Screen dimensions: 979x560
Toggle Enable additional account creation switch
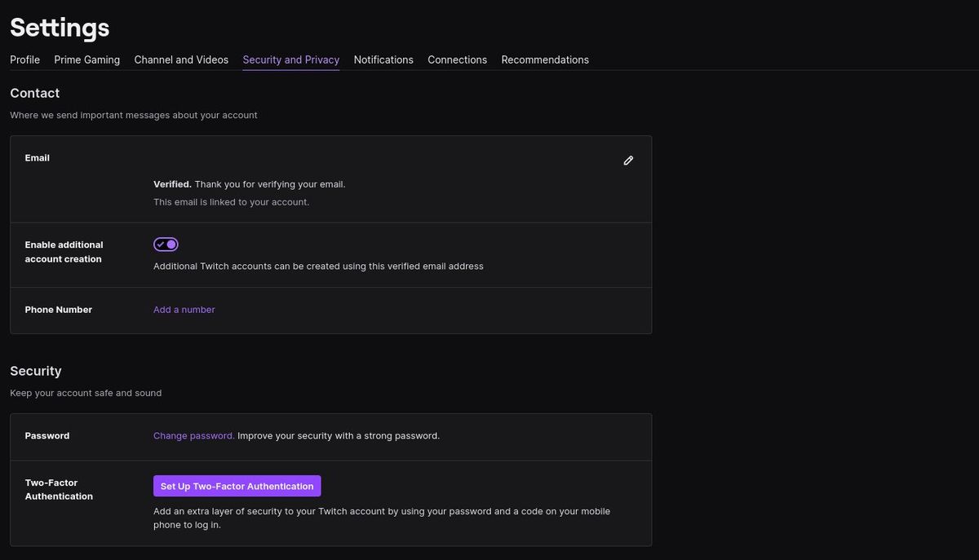pos(166,245)
